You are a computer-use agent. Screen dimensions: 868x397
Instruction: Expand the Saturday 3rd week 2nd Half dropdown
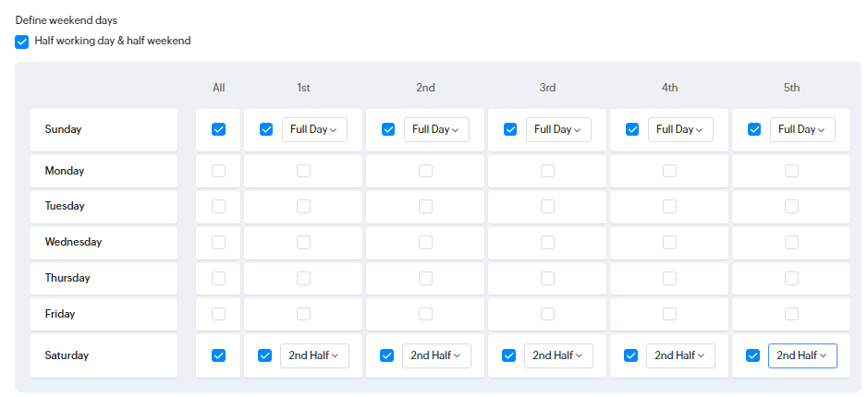[x=558, y=355]
